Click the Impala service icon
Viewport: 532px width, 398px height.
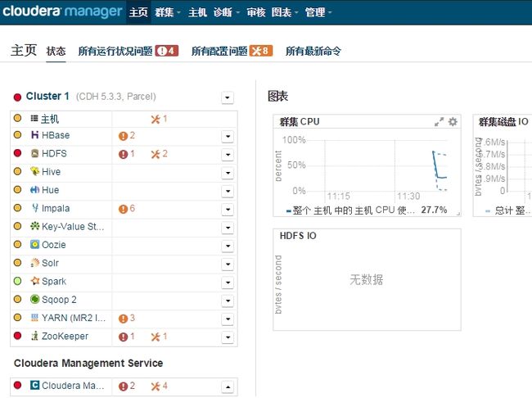tap(34, 208)
